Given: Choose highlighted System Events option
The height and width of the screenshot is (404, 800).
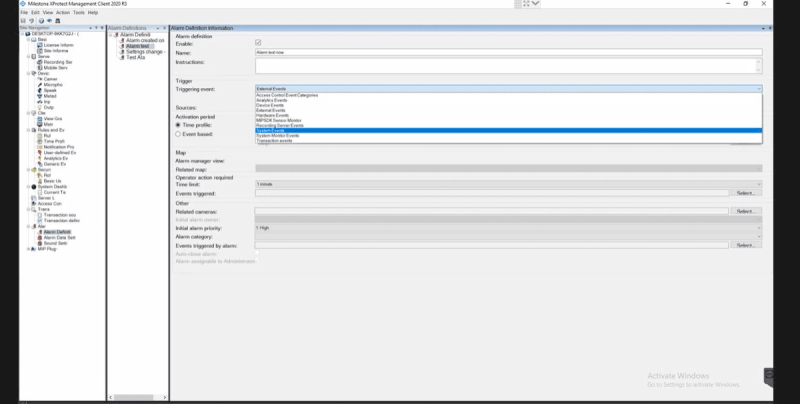Looking at the screenshot, I should (509, 131).
